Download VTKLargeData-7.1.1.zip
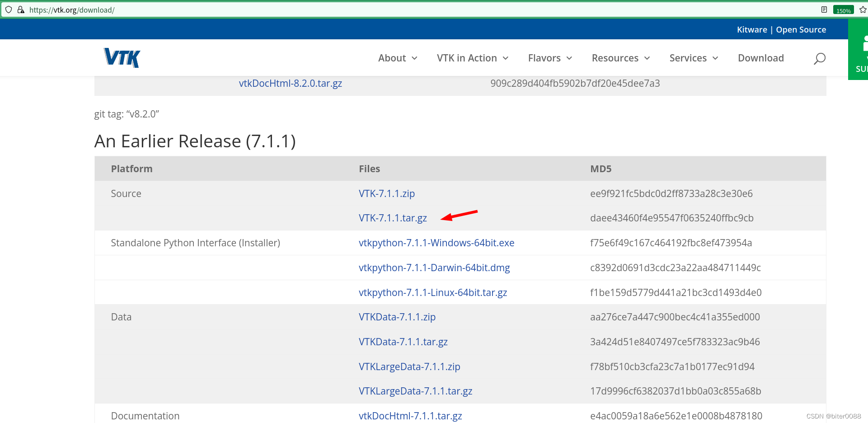Image resolution: width=868 pixels, height=423 pixels. [x=409, y=367]
